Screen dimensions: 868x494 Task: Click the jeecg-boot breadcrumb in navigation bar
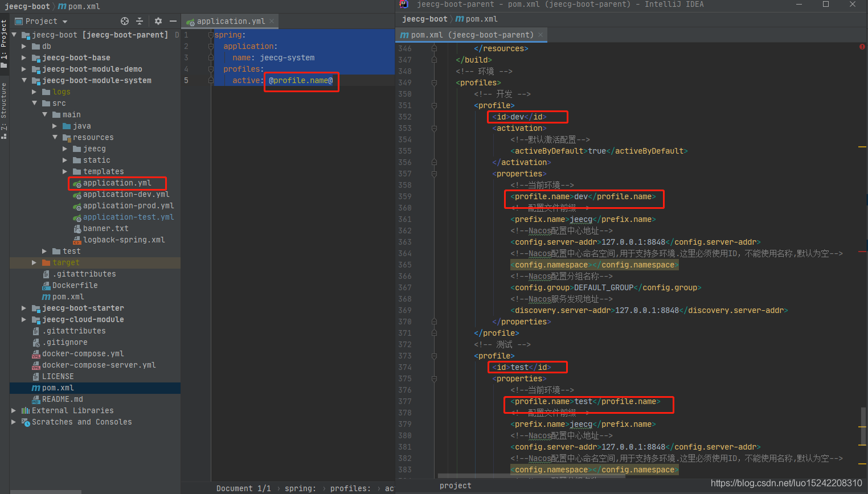[x=27, y=6]
